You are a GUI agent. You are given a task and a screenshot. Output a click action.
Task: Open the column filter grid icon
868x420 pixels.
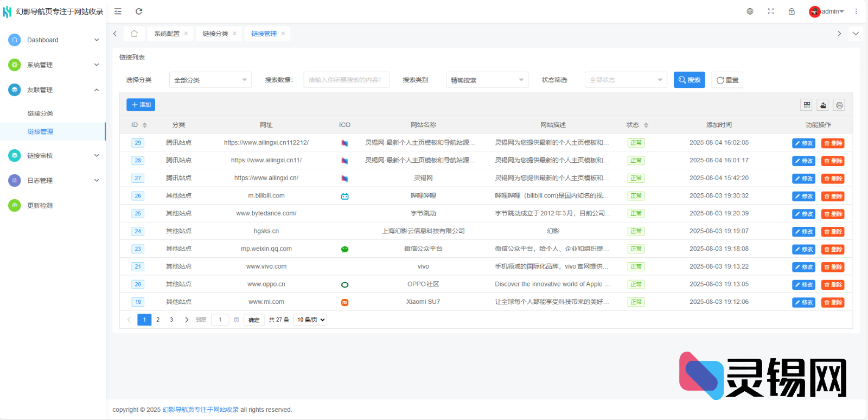[807, 105]
